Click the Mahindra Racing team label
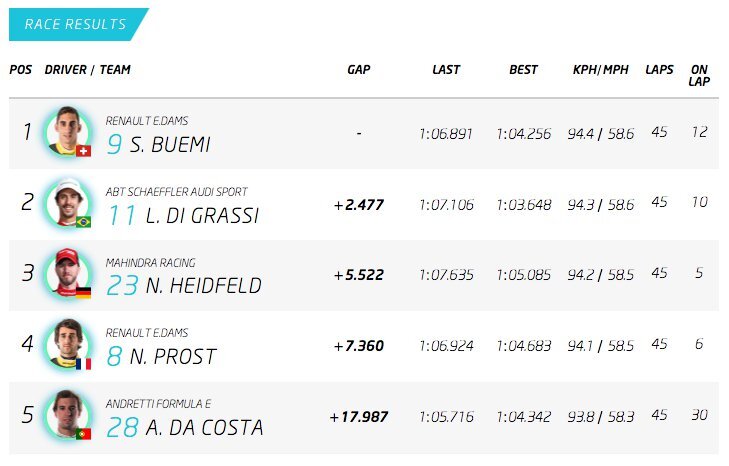 pyautogui.click(x=151, y=262)
